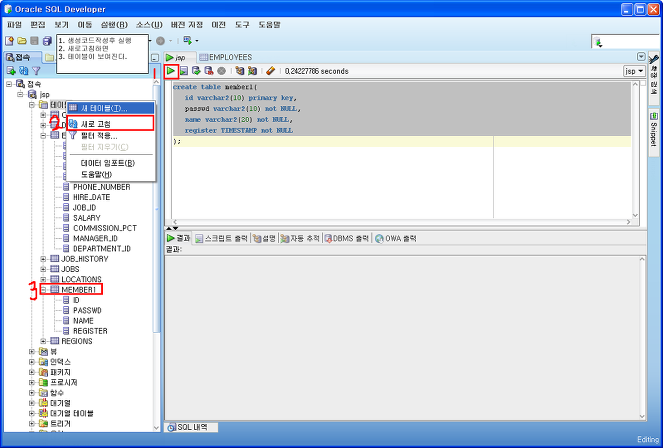Open the jsp connection dropdown in worksheet toolbar

[634, 71]
